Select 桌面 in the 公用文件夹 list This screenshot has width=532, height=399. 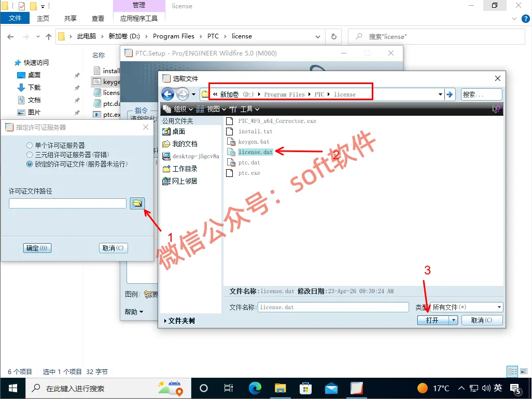(174, 131)
